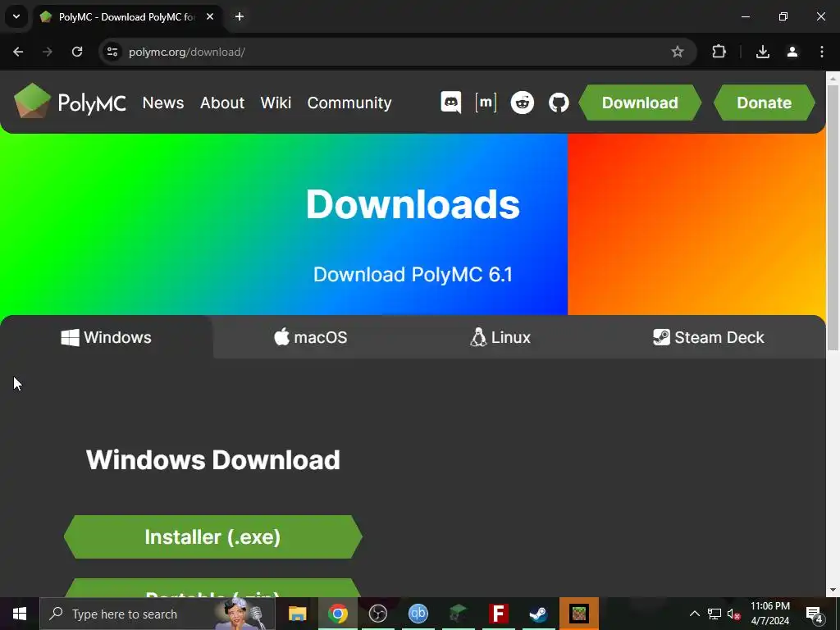Click the Windows Download heading

212,459
